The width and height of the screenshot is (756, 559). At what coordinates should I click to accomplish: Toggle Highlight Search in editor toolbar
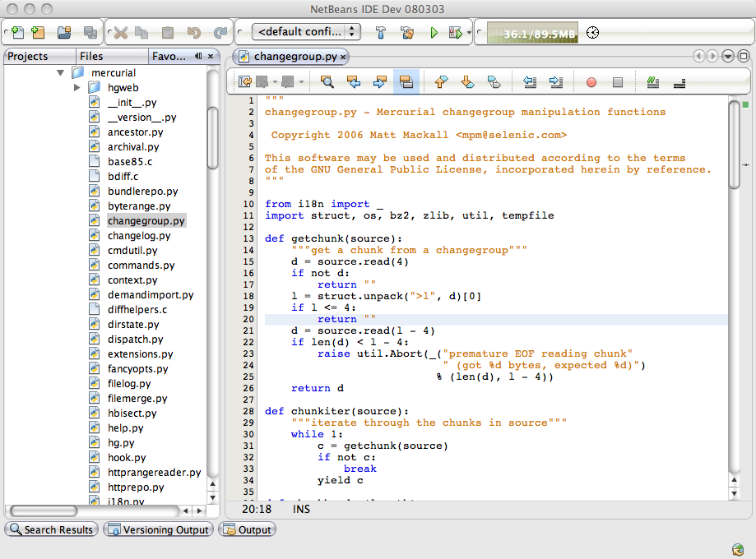click(405, 82)
